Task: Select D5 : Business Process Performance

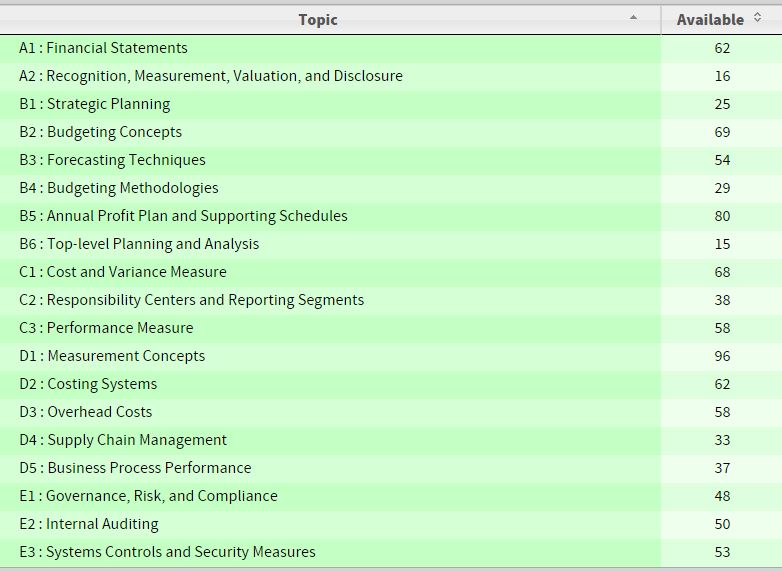Action: 135,468
